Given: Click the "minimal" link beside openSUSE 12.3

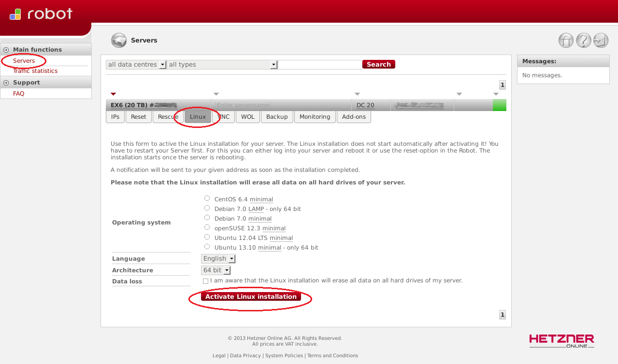Looking at the screenshot, I should (x=274, y=228).
